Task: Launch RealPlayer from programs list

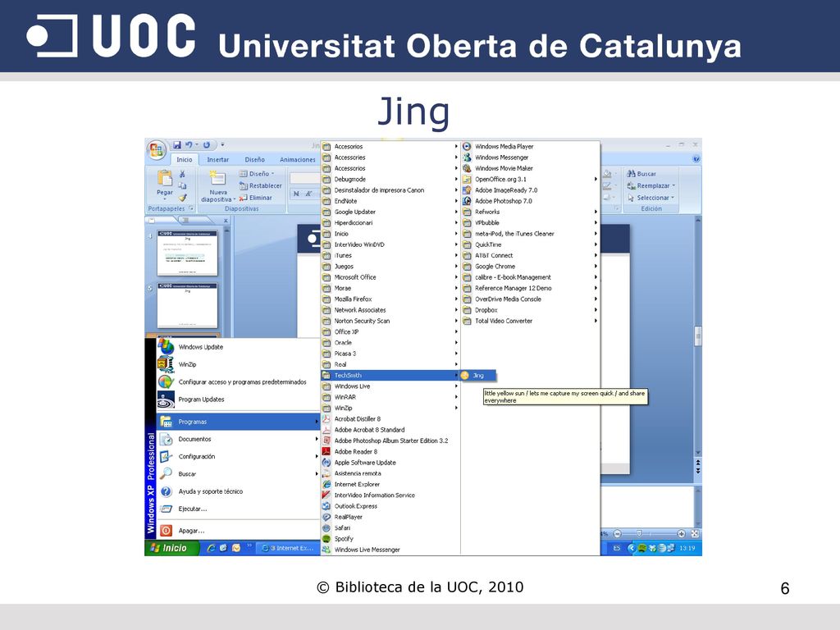Action: tap(390, 517)
